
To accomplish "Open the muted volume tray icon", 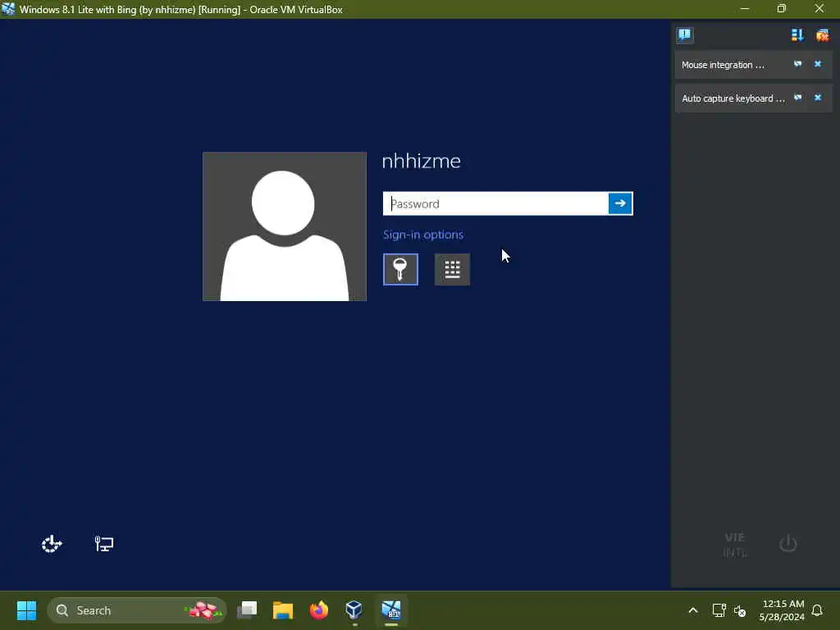I will point(740,610).
